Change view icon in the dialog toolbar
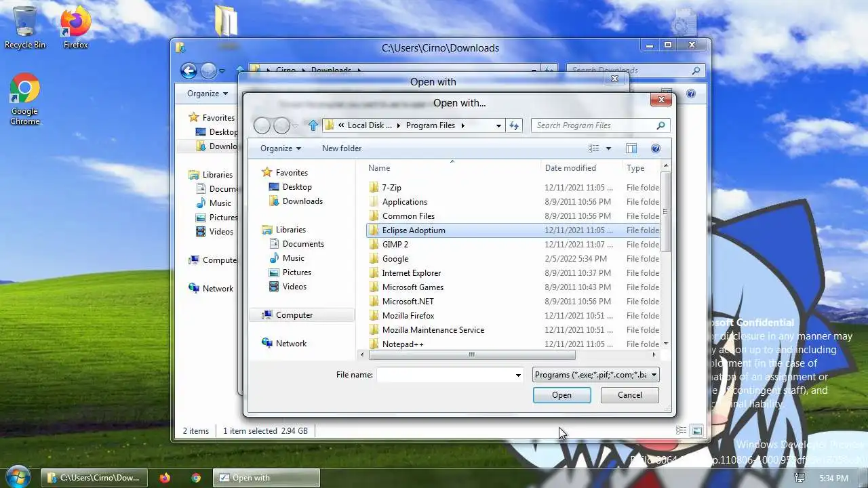 [x=594, y=148]
